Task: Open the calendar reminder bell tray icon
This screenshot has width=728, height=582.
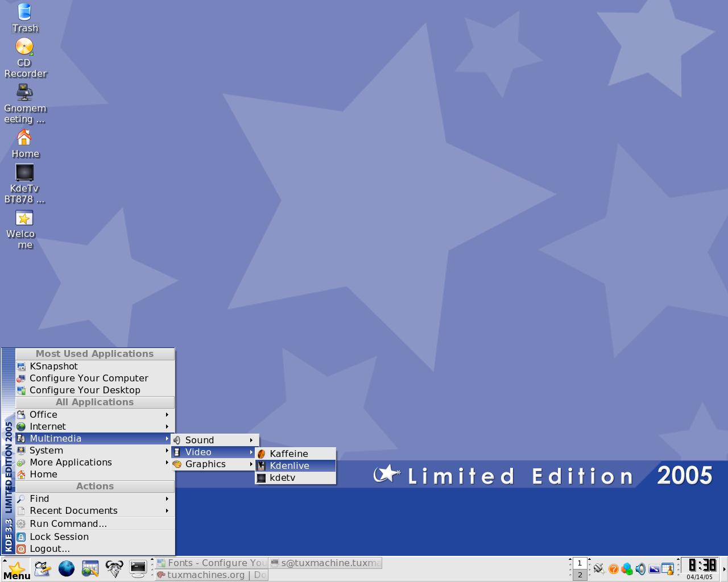Action: 668,568
